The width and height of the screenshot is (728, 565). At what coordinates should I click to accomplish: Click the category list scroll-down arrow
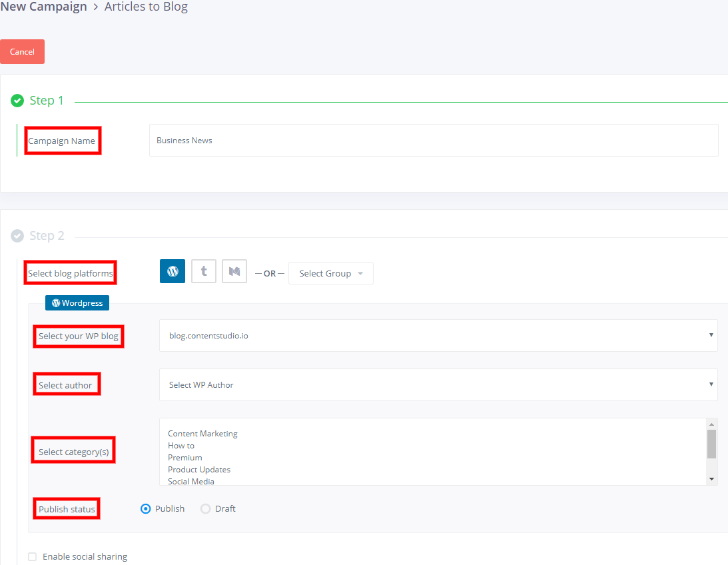pyautogui.click(x=711, y=479)
